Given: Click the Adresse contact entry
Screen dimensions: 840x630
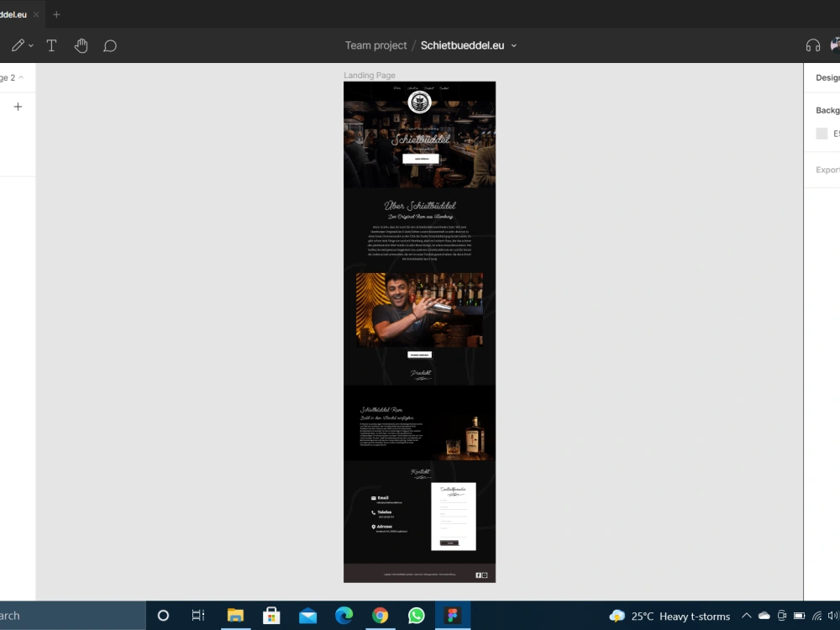Looking at the screenshot, I should click(389, 528).
